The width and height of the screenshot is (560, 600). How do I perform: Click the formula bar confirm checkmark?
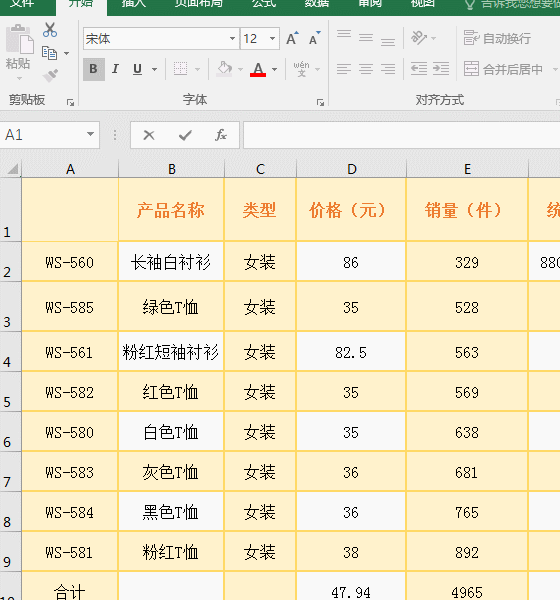click(185, 135)
